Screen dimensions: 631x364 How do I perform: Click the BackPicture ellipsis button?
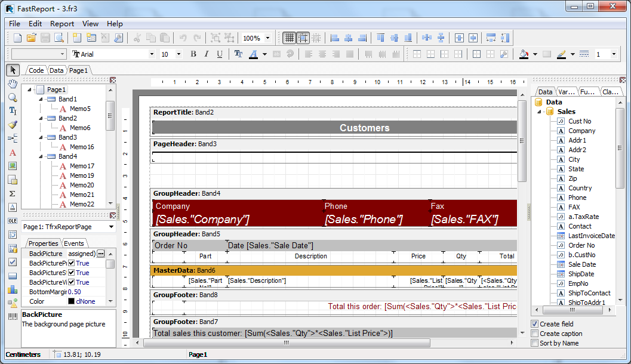pos(100,254)
